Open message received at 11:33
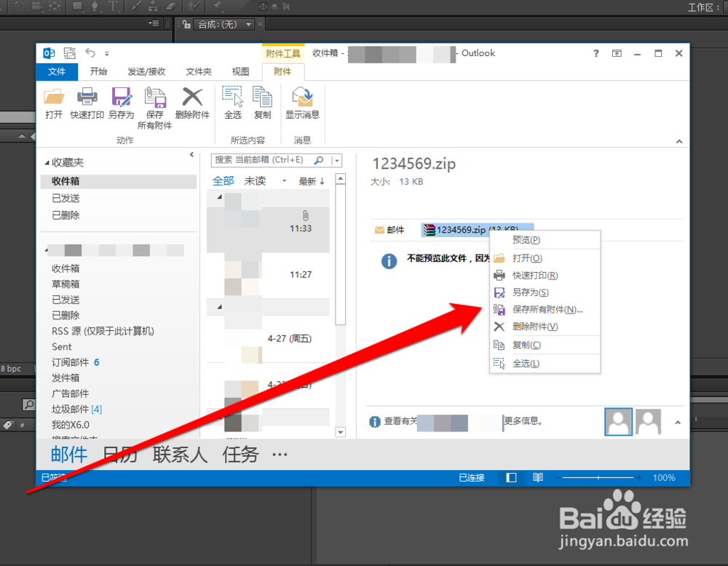The width and height of the screenshot is (728, 566). [269, 229]
